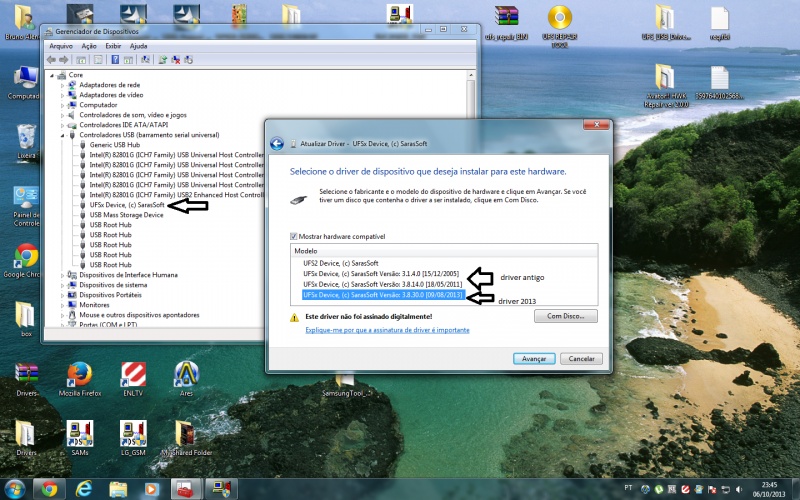Click the volume speaker tray icon
The width and height of the screenshot is (800, 500).
[739, 490]
